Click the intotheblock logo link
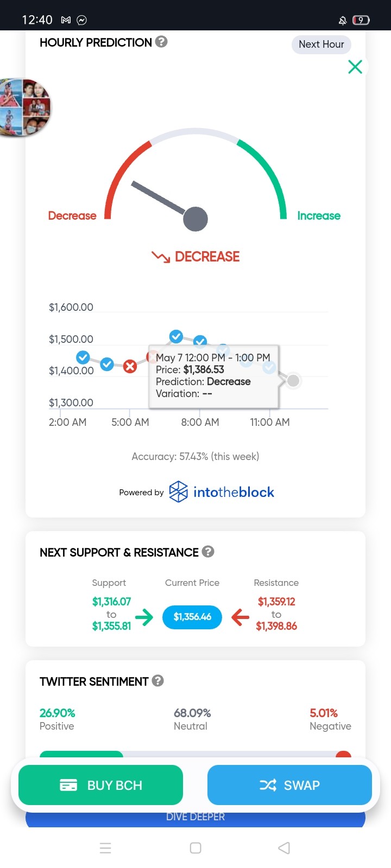Viewport: 391px width, 868px height. pos(222,492)
